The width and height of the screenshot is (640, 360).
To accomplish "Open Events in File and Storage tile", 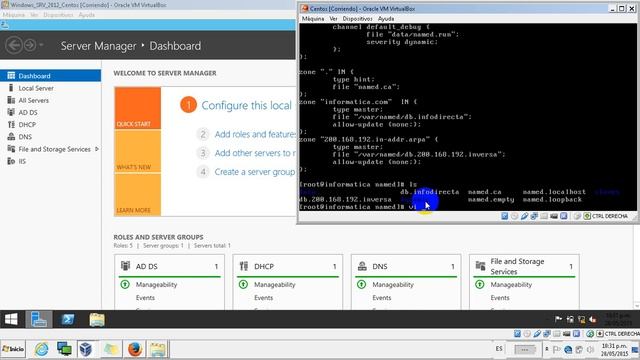I will tap(500, 298).
